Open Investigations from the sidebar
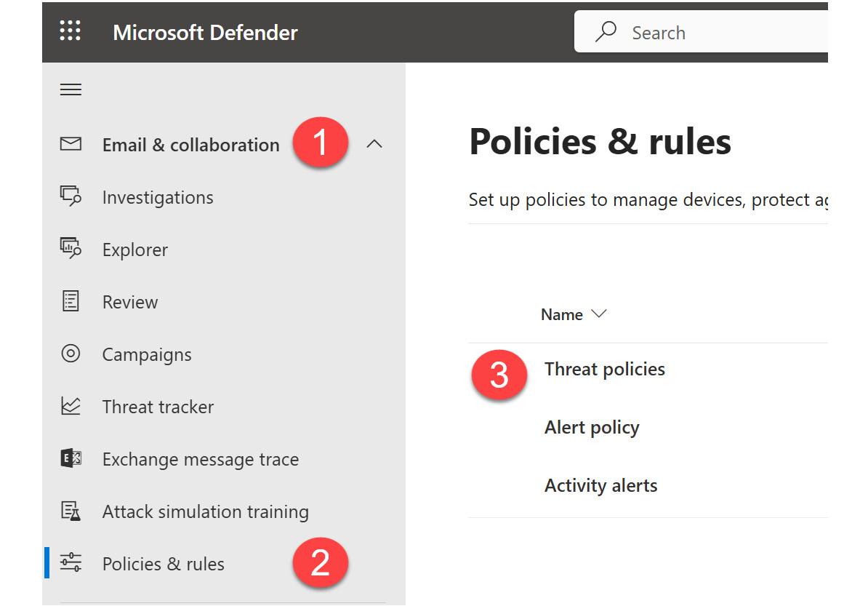Image resolution: width=868 pixels, height=606 pixels. click(158, 198)
